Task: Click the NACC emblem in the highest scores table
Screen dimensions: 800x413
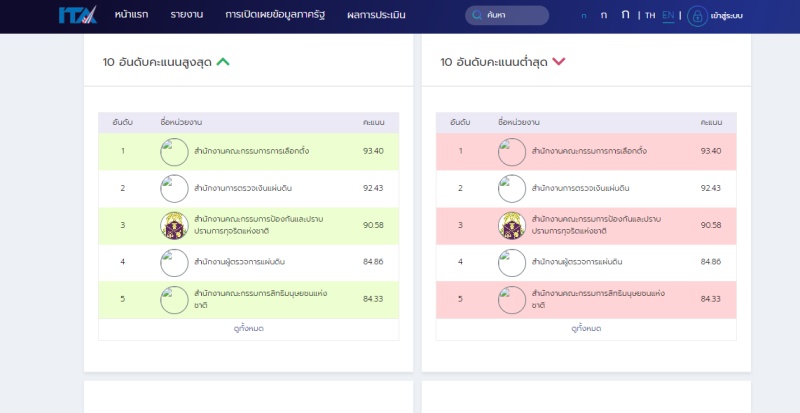Action: [174, 225]
